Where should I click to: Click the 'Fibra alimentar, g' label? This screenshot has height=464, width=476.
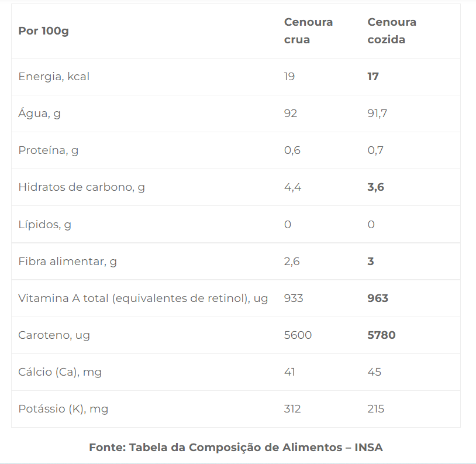tap(67, 262)
